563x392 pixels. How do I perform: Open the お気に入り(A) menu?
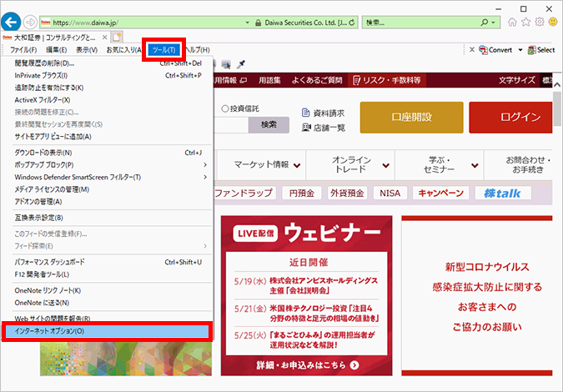pos(124,50)
